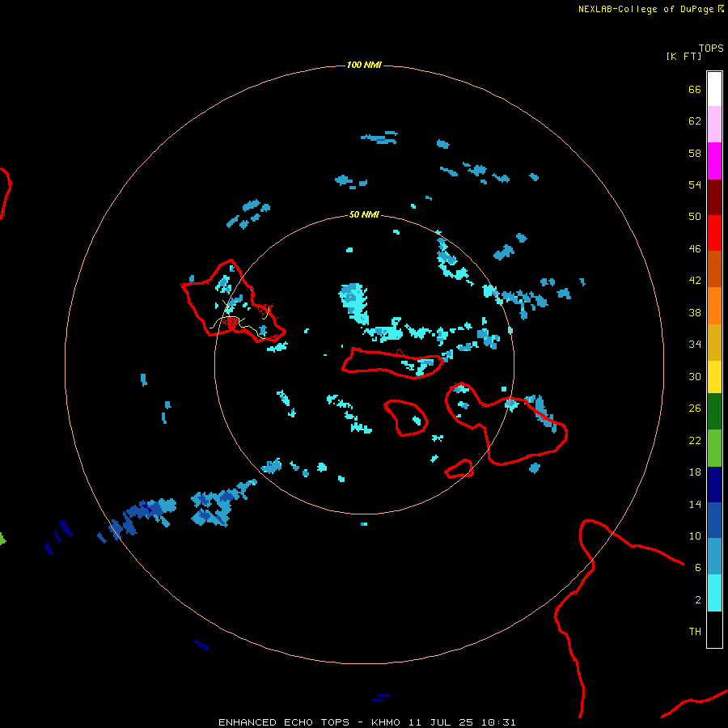Click the legend value 10

[x=695, y=536]
